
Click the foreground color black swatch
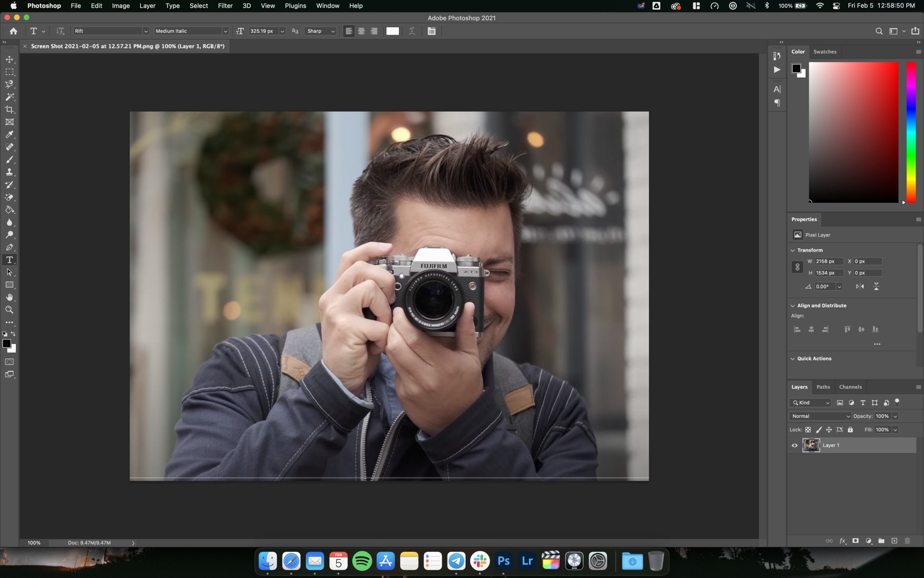[7, 344]
